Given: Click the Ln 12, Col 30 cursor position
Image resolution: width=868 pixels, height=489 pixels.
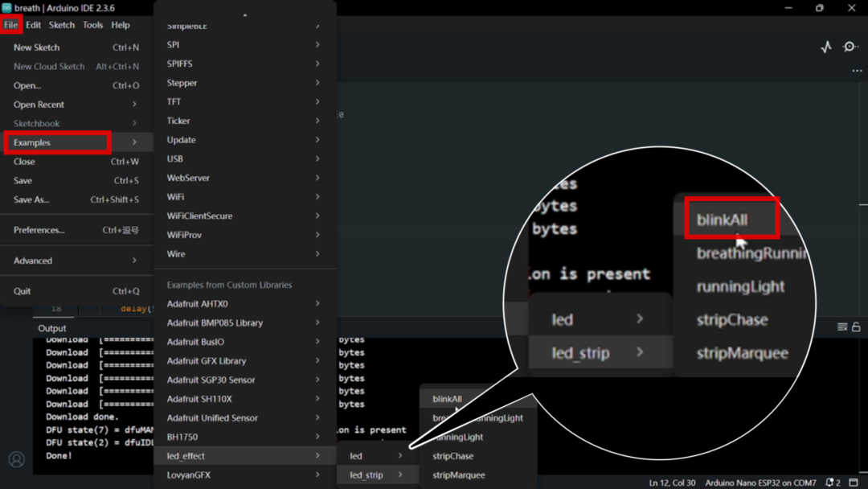Looking at the screenshot, I should (x=671, y=483).
